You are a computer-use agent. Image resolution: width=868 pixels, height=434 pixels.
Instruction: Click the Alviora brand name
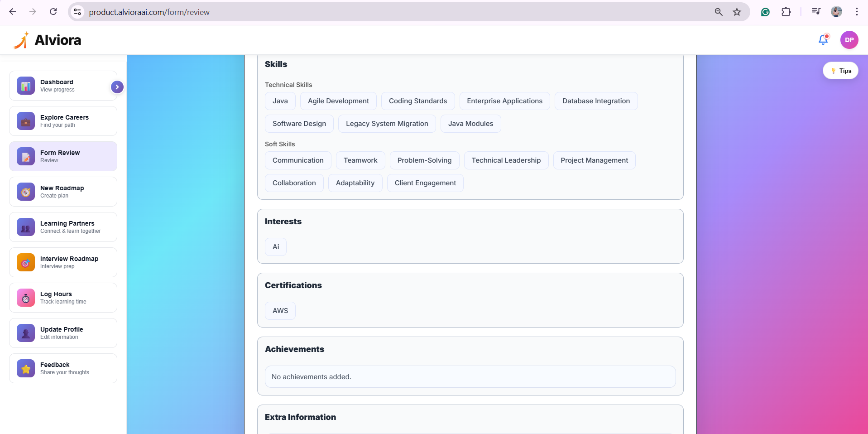point(58,40)
